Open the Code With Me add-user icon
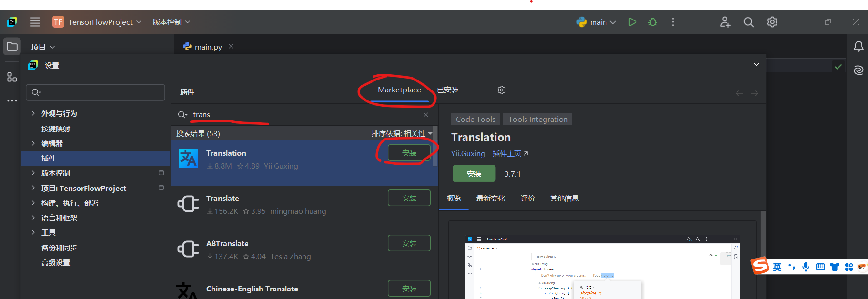This screenshot has width=868, height=299. (725, 22)
